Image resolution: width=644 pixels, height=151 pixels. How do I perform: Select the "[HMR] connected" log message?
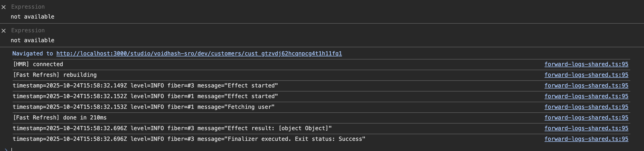38,64
